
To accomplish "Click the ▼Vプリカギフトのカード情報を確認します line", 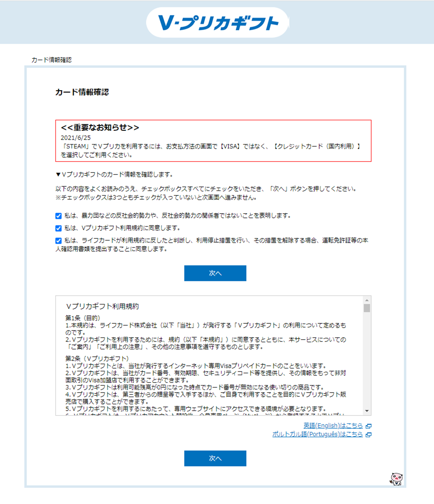I will point(114,175).
